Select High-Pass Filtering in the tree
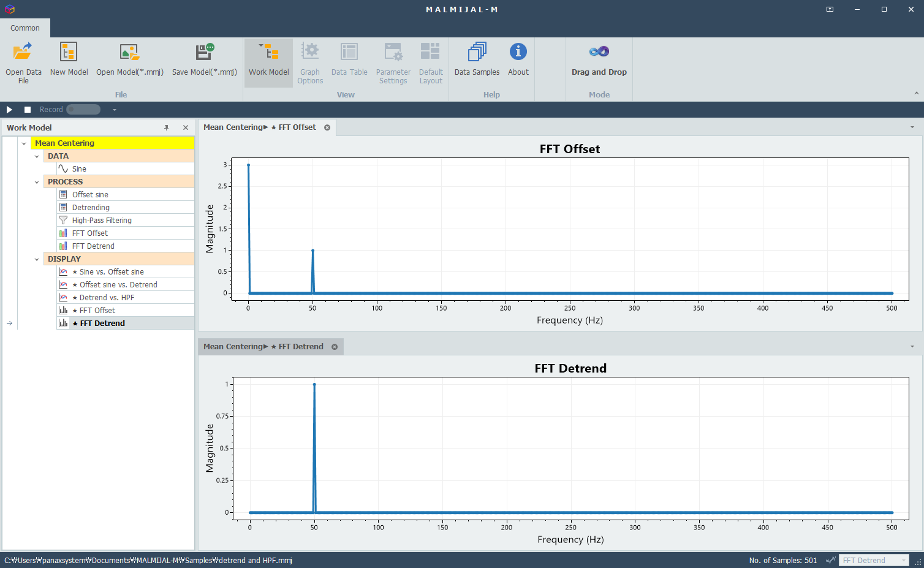This screenshot has height=568, width=924. (x=126, y=220)
